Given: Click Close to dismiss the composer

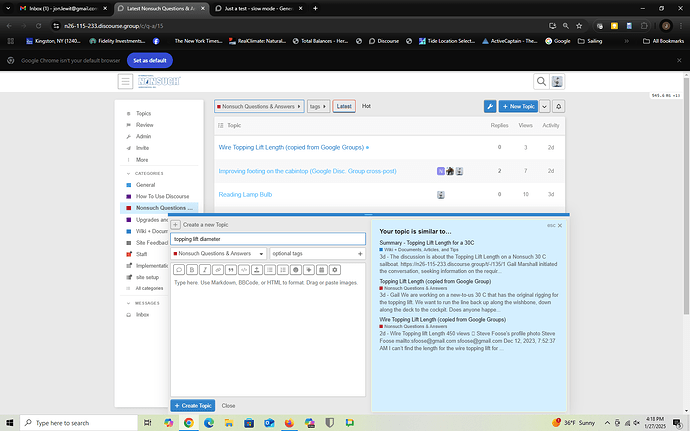Looking at the screenshot, I should pos(228,406).
